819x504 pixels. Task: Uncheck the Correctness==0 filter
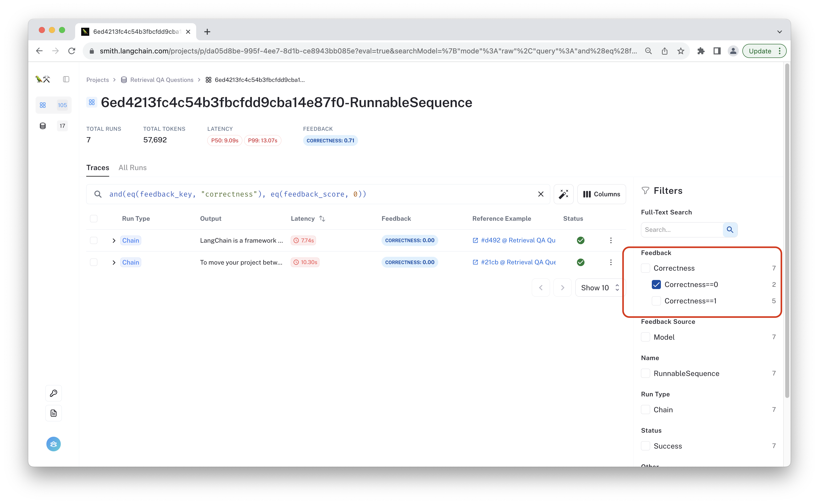point(656,284)
